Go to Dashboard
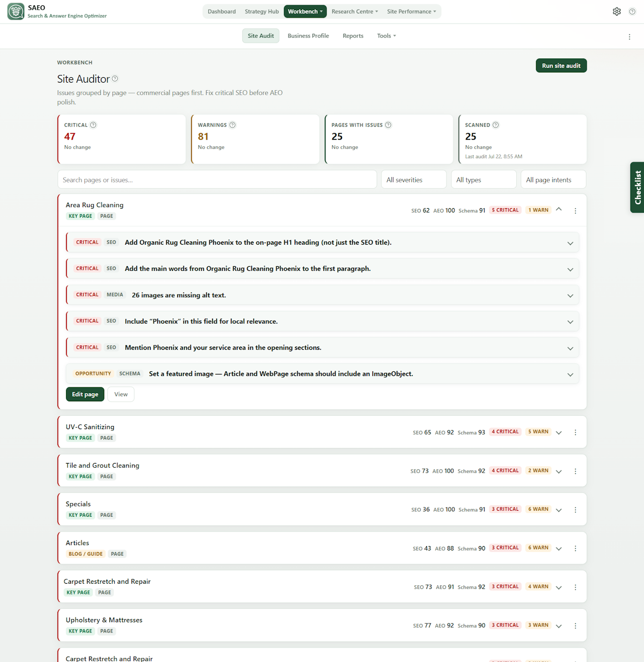This screenshot has height=662, width=644. (222, 11)
